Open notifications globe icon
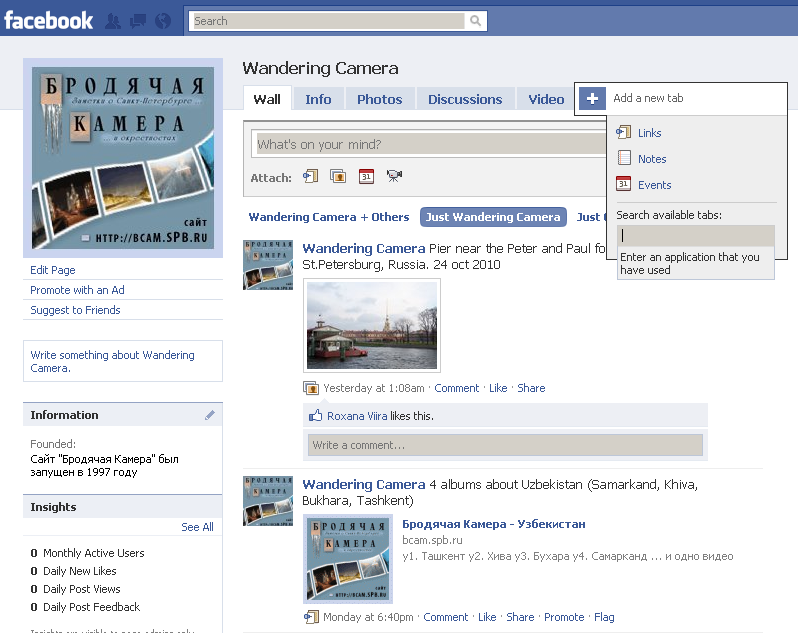The height and width of the screenshot is (633, 798). click(x=163, y=21)
